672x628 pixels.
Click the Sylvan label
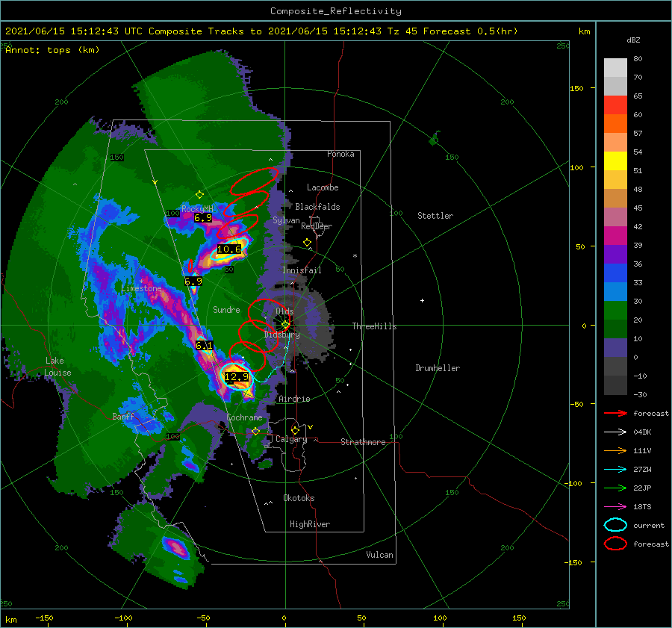(x=286, y=220)
